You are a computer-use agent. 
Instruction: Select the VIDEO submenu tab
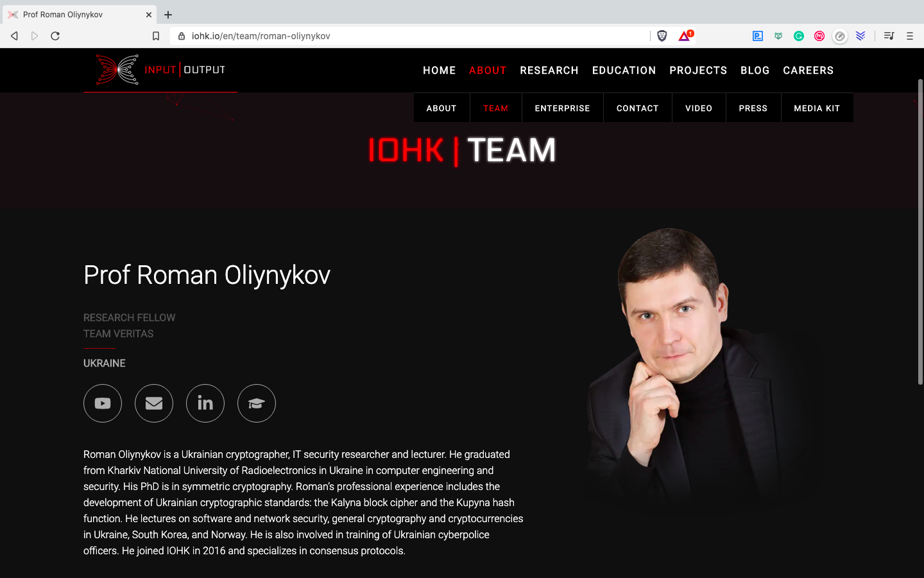point(699,108)
